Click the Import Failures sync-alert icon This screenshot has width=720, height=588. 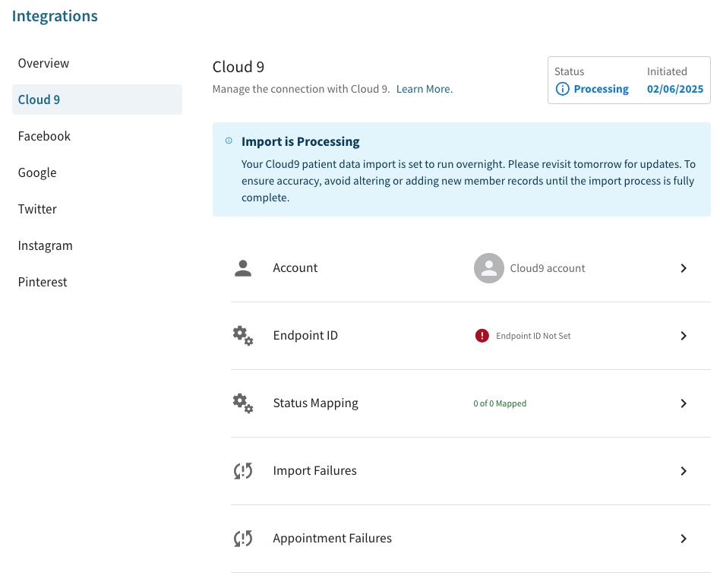click(x=243, y=471)
